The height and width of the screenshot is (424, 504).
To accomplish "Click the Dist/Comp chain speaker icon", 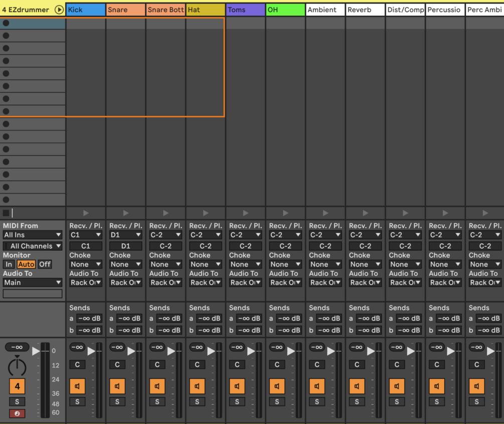I will pyautogui.click(x=397, y=386).
